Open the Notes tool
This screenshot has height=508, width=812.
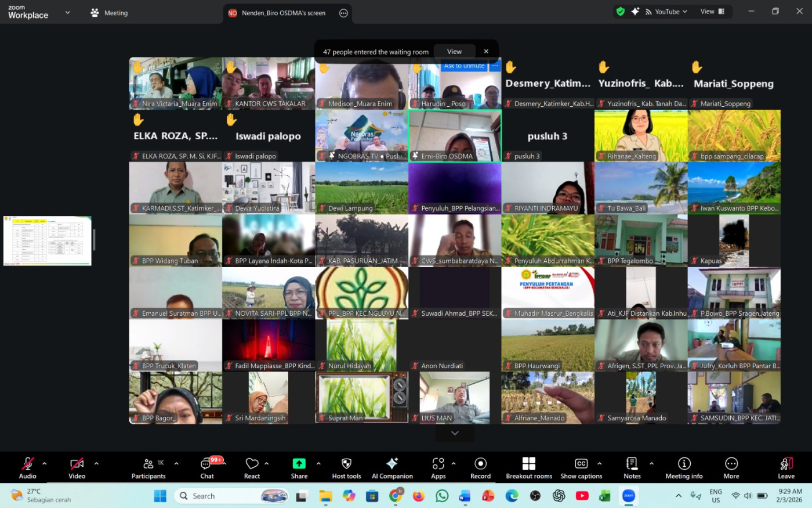tap(632, 467)
